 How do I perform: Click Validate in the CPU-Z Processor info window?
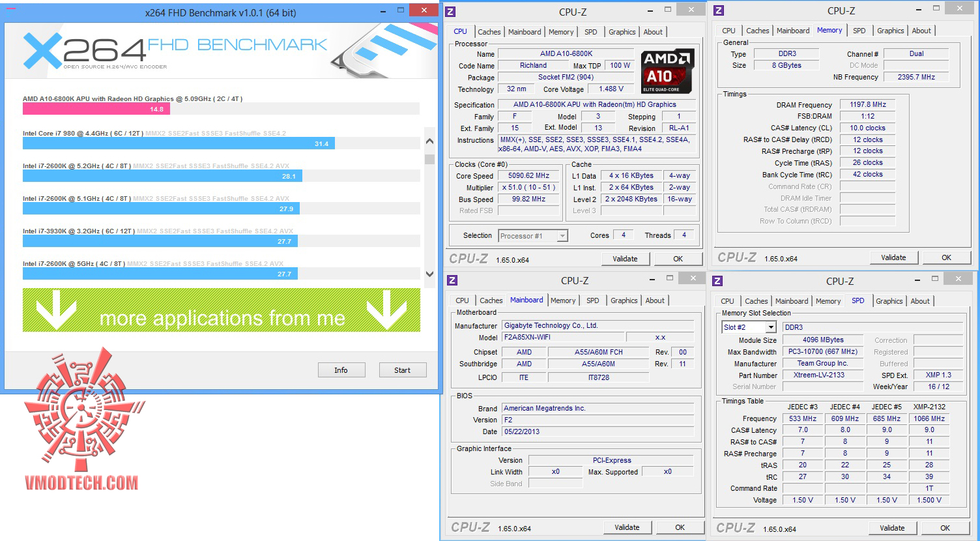coord(625,259)
